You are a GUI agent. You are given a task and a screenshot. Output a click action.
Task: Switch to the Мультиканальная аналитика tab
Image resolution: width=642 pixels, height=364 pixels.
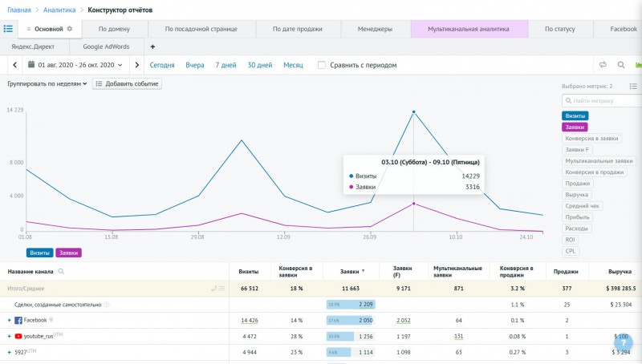[469, 29]
